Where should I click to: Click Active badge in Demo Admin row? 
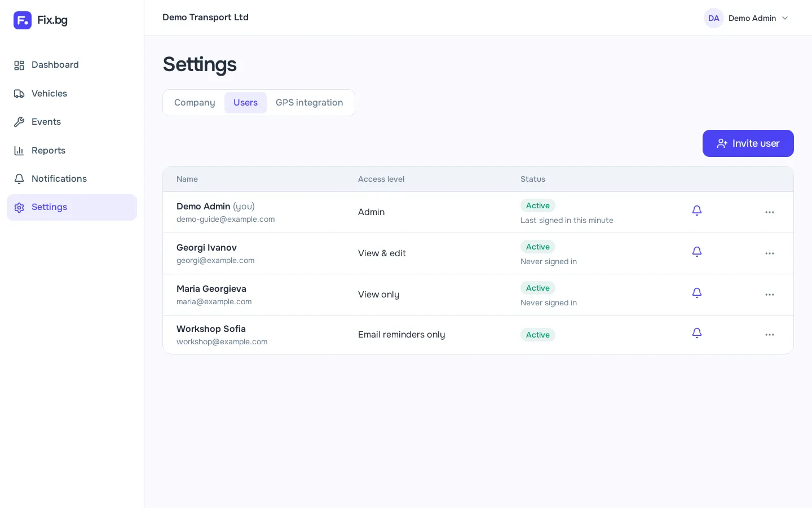(538, 206)
